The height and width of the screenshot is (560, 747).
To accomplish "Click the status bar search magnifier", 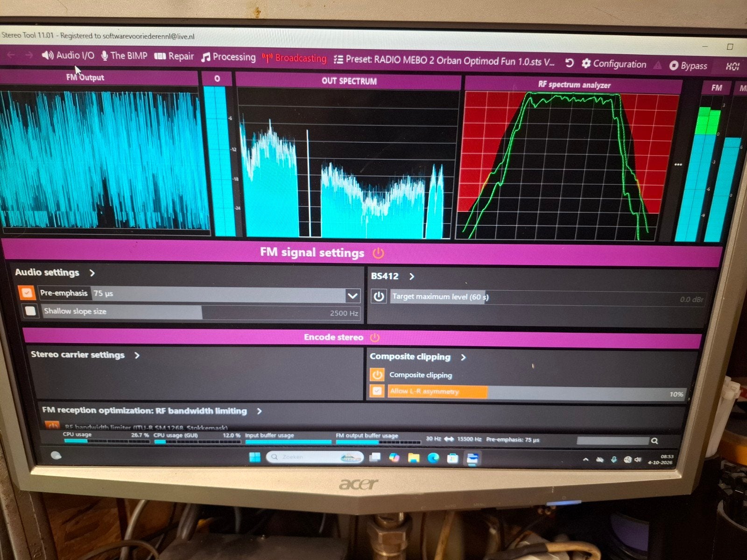I will click(x=655, y=441).
